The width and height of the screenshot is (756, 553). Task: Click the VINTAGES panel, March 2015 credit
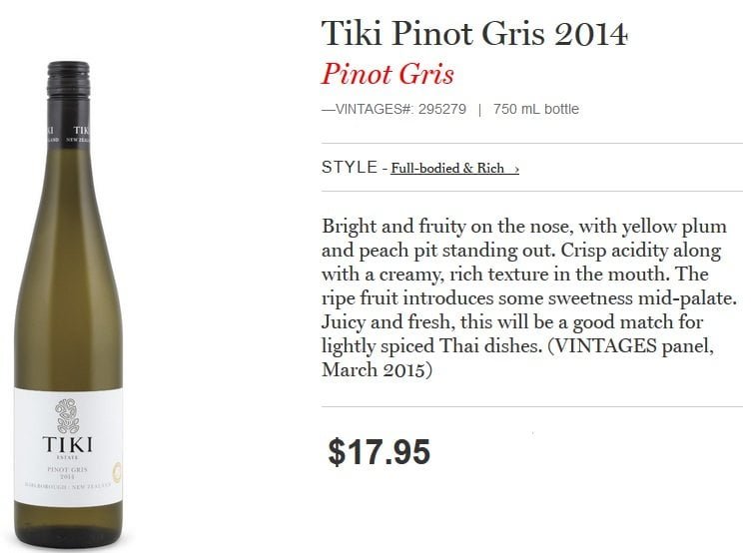pos(517,357)
